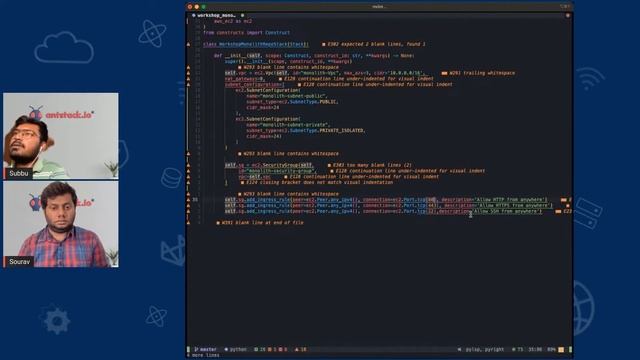This screenshot has height=360, width=640.
Task: Click the 35:86 cursor position in the statusline
Action: coord(535,350)
